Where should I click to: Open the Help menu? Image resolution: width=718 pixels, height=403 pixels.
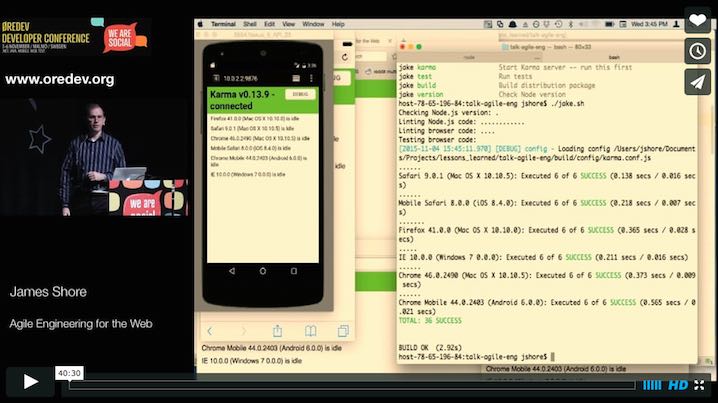(x=338, y=24)
